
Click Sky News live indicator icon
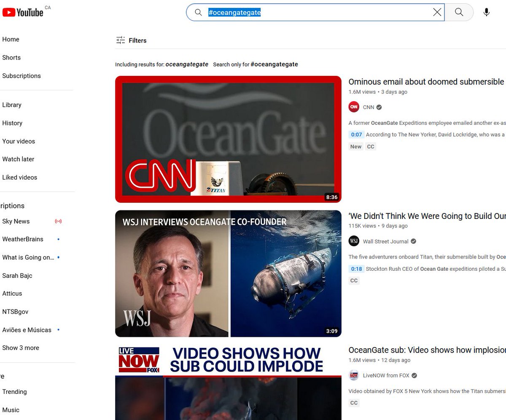click(58, 221)
